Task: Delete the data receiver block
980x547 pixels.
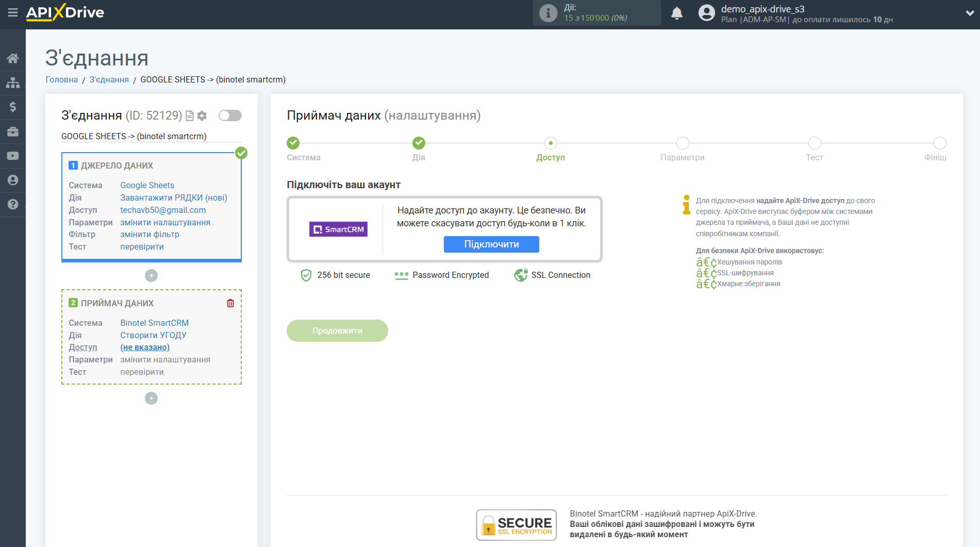Action: pos(230,303)
